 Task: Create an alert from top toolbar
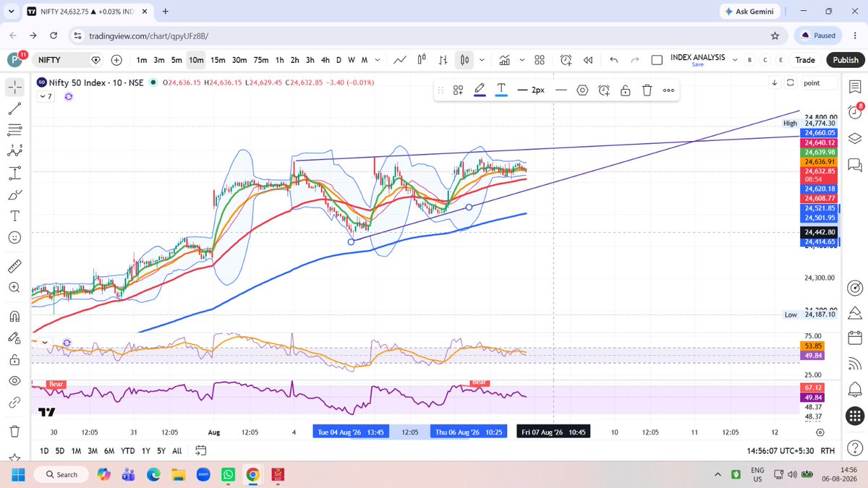click(x=566, y=60)
